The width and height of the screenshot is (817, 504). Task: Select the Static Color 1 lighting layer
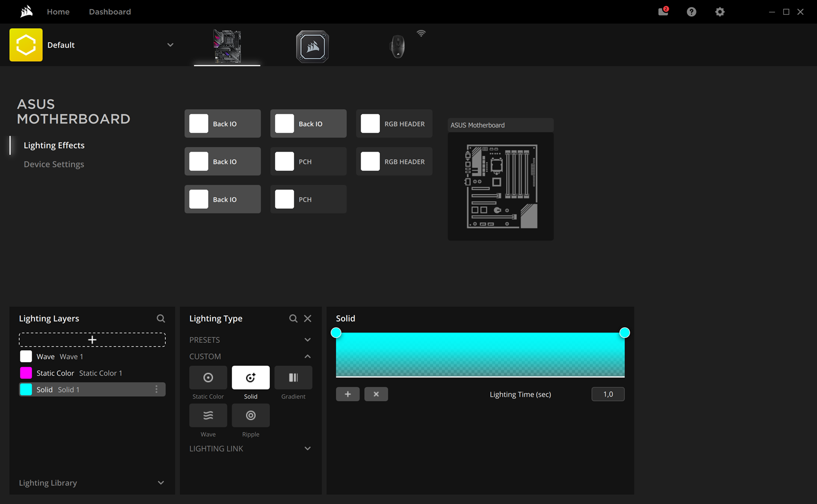92,373
